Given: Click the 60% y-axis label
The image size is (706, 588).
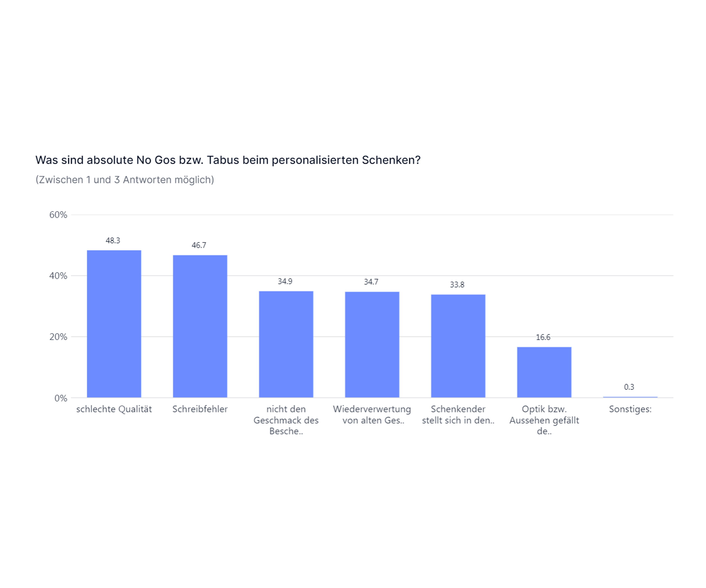Looking at the screenshot, I should point(58,215).
